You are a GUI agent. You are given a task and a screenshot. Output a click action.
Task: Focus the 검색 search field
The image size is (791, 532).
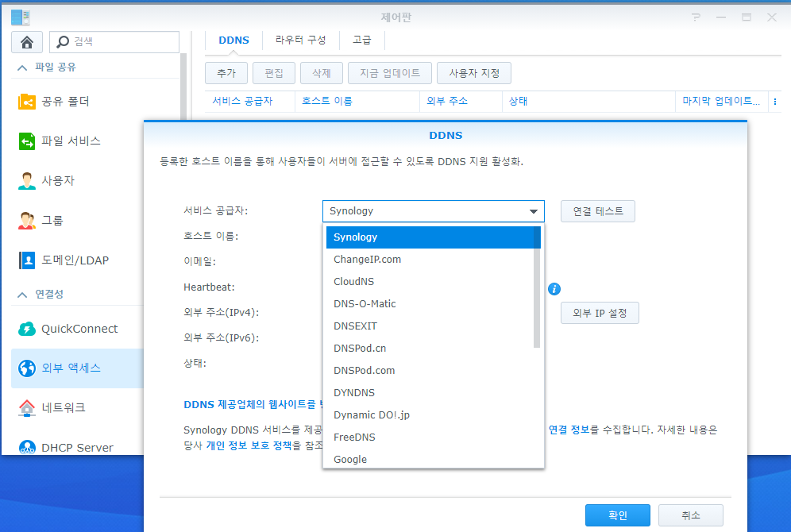pyautogui.click(x=114, y=42)
